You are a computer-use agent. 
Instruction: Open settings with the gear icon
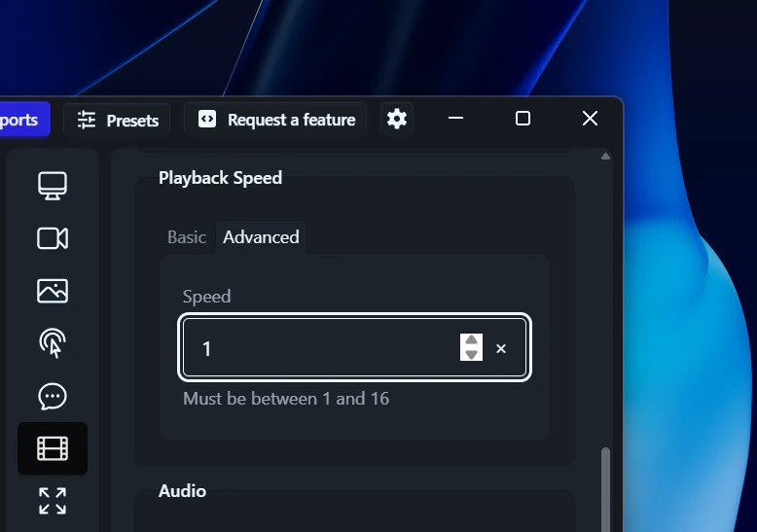(397, 120)
